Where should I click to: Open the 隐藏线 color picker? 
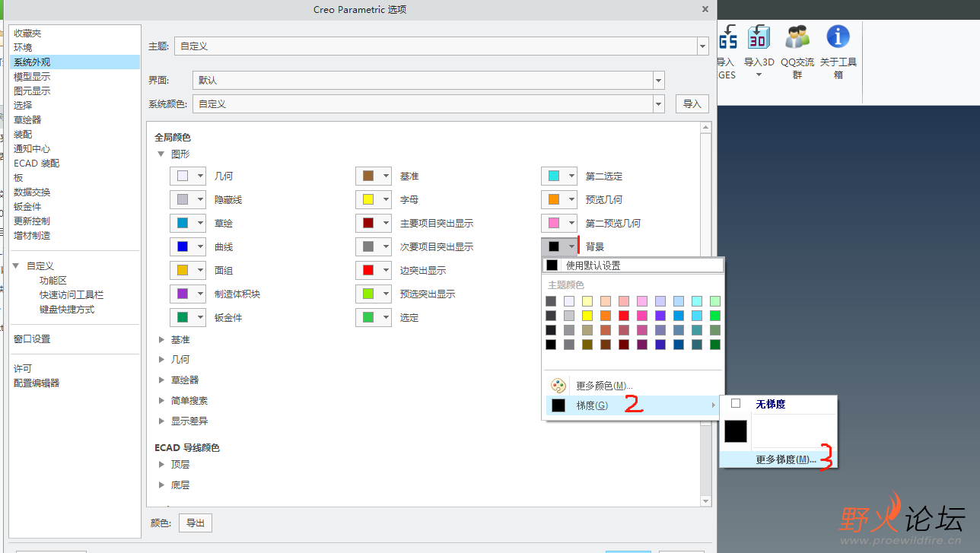tap(188, 200)
